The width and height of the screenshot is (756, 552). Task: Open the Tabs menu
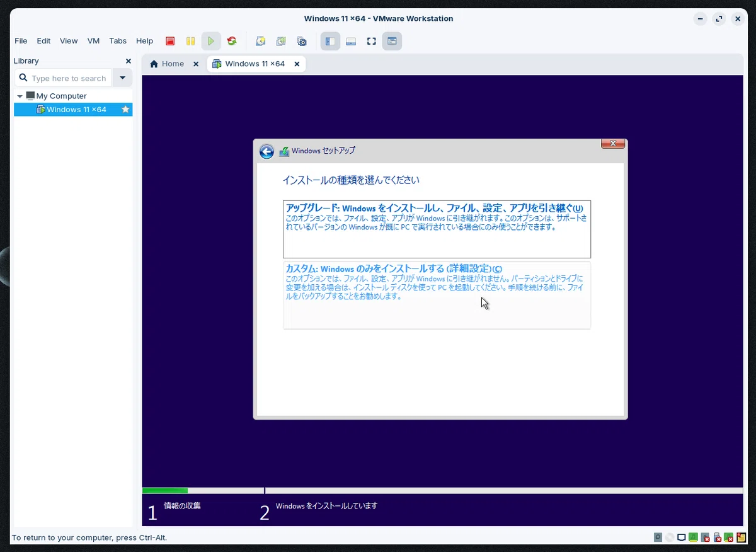point(118,41)
